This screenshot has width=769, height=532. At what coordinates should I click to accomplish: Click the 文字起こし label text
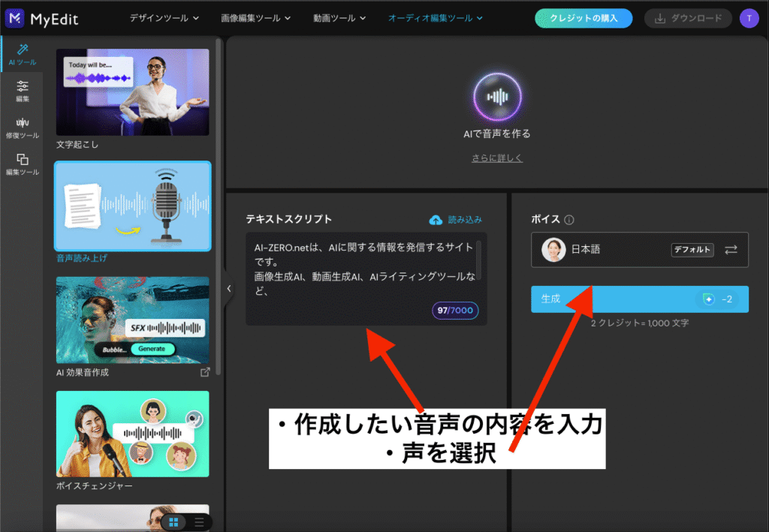pyautogui.click(x=77, y=145)
